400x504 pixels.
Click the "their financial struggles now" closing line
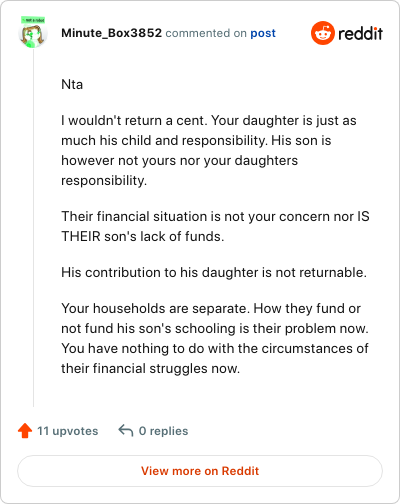[x=150, y=368]
